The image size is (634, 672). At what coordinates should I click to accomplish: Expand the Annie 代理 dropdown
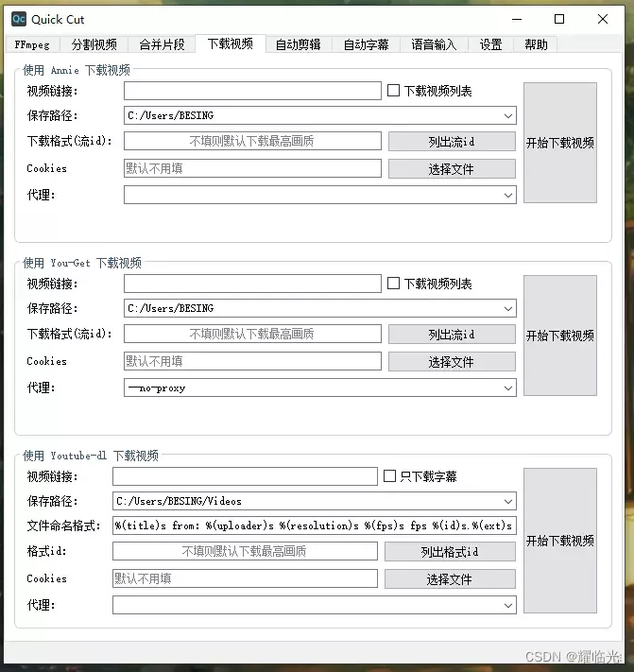click(508, 195)
